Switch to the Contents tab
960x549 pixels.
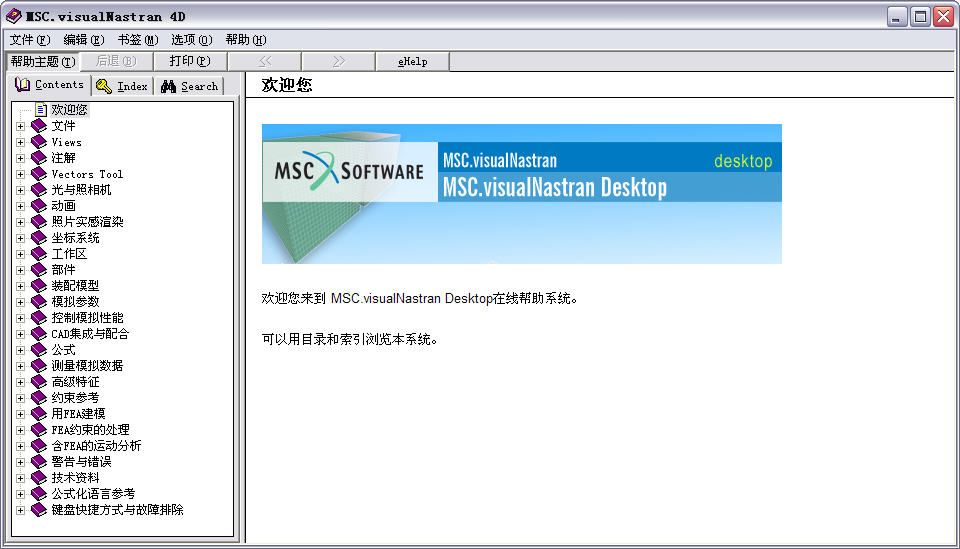[x=50, y=84]
